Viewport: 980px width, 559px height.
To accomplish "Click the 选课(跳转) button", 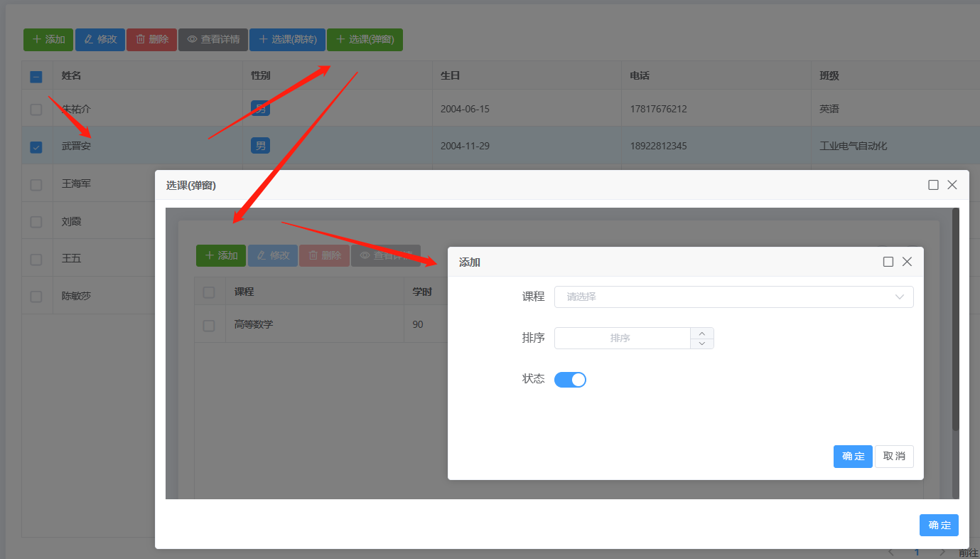I will point(287,40).
